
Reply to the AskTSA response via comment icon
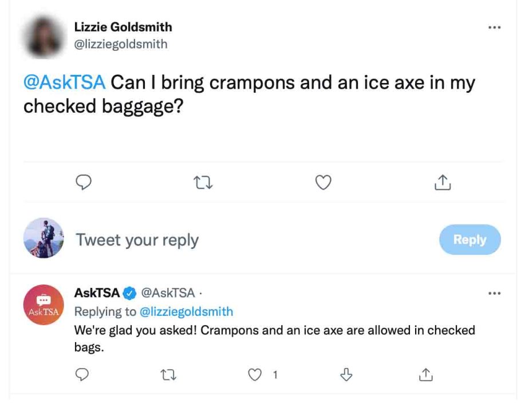pyautogui.click(x=82, y=374)
